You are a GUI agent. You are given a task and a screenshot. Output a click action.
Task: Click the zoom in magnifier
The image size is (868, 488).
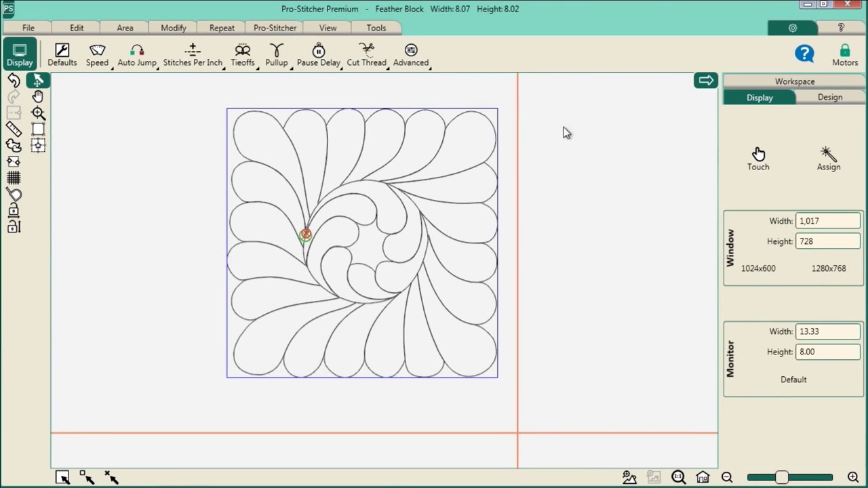tap(853, 477)
